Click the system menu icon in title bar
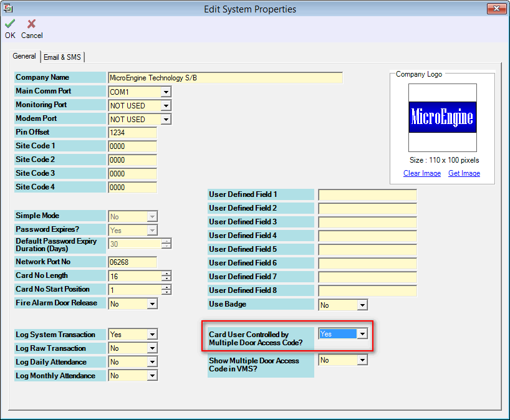This screenshot has height=420, width=510. (8, 9)
